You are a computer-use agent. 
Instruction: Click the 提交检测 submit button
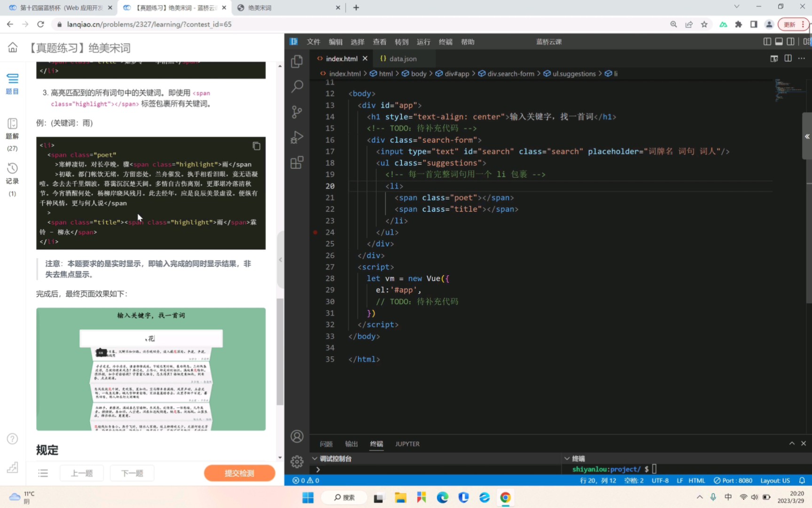[x=240, y=473]
